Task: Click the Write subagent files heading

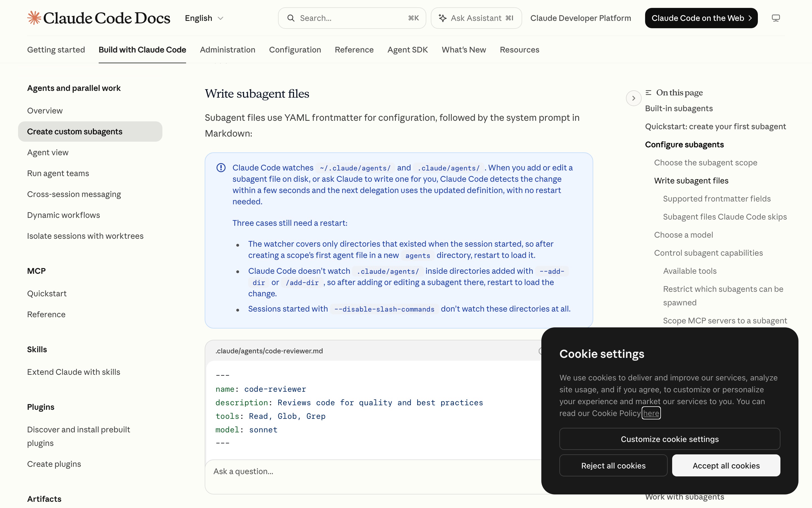Action: pyautogui.click(x=257, y=94)
